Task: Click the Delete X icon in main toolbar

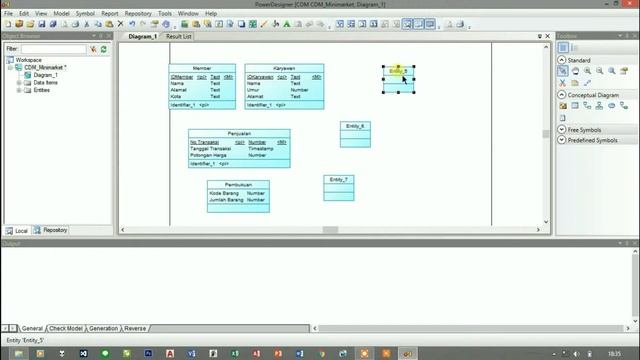Action: (x=120, y=24)
